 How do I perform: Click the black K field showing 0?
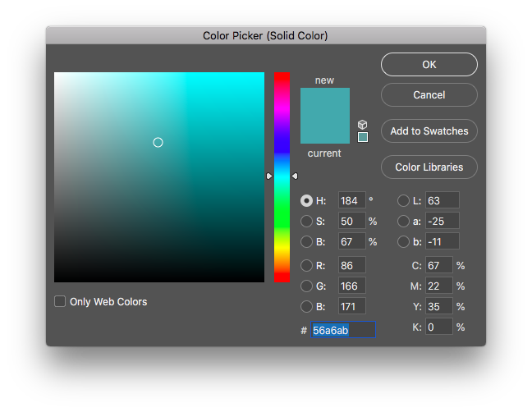coord(439,327)
